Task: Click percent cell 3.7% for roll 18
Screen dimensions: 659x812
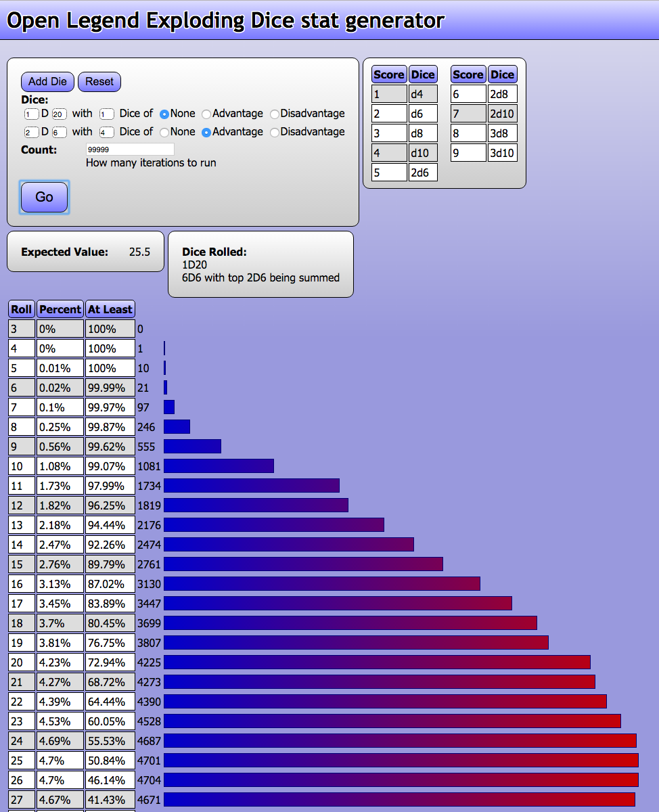Action: (60, 623)
